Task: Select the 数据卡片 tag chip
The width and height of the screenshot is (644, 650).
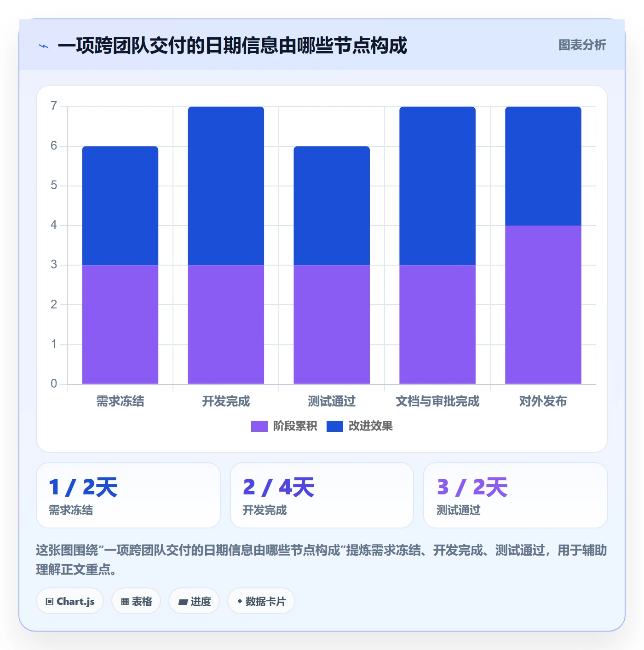Action: pyautogui.click(x=261, y=601)
